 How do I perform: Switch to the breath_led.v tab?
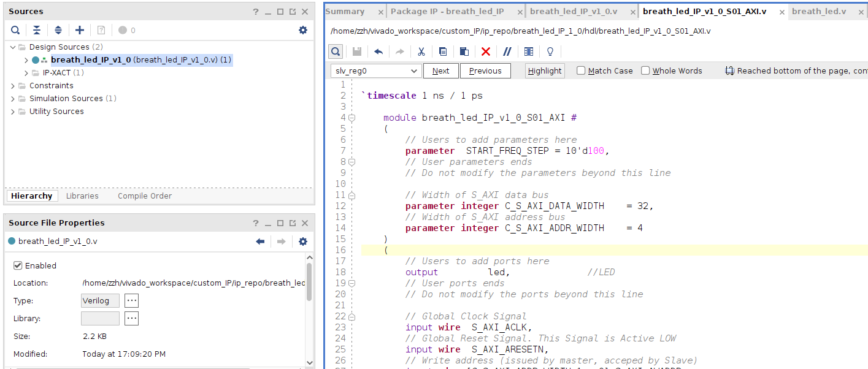click(819, 12)
